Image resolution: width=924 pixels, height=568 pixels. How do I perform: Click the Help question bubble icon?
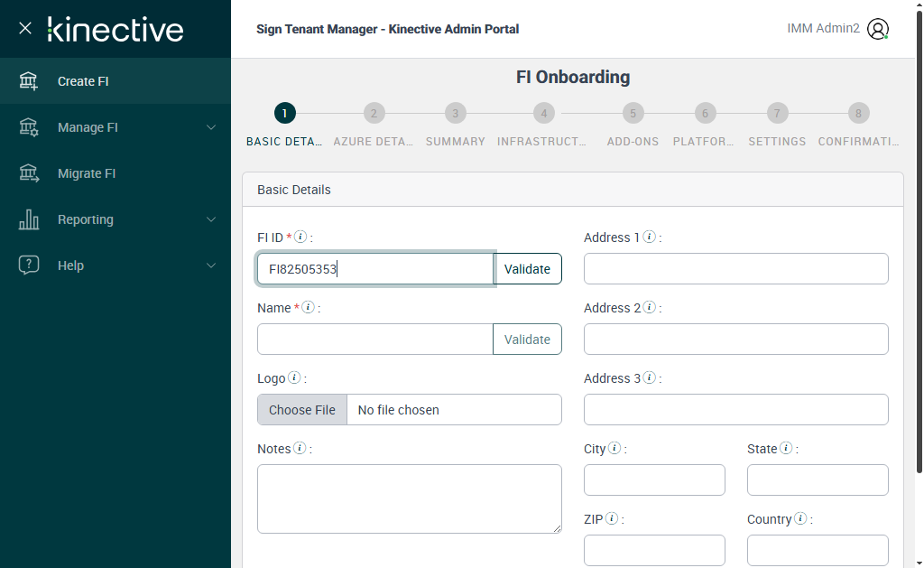(x=28, y=265)
